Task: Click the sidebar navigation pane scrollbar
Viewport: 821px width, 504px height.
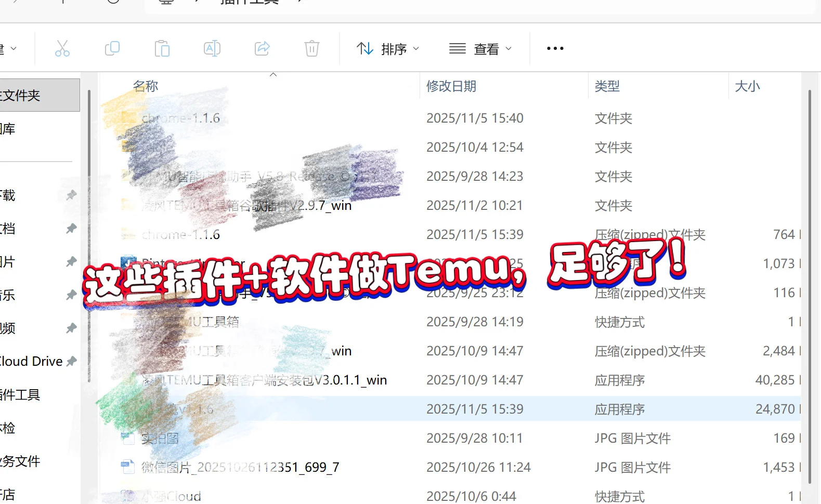Action: click(89, 236)
